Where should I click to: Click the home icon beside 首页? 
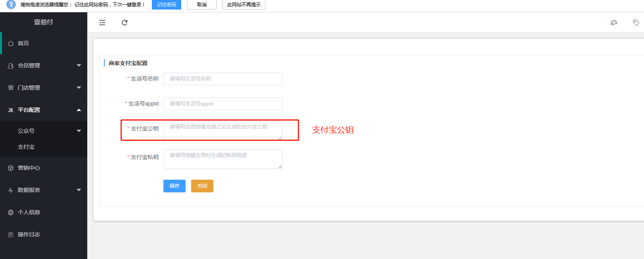pos(11,43)
